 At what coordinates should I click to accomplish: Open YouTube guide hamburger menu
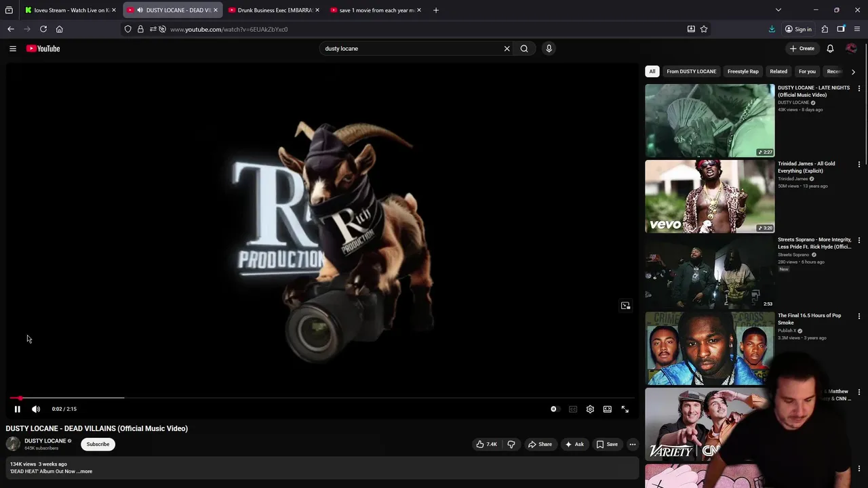[12, 48]
